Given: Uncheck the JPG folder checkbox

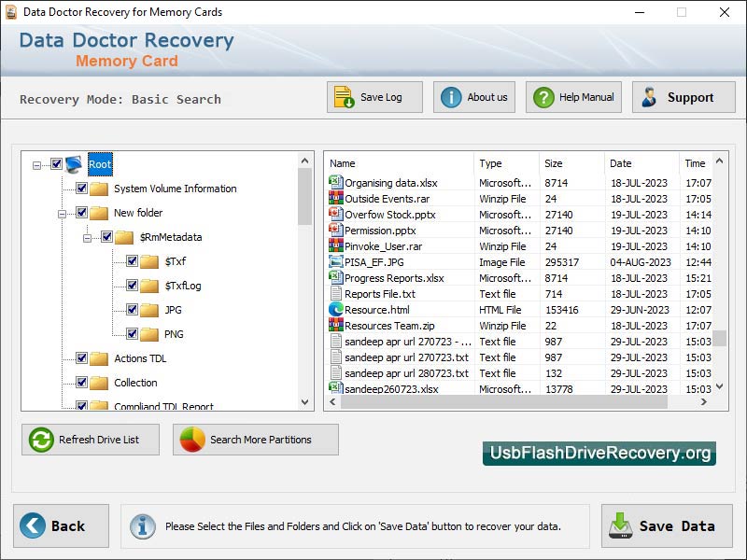Looking at the screenshot, I should [x=132, y=310].
